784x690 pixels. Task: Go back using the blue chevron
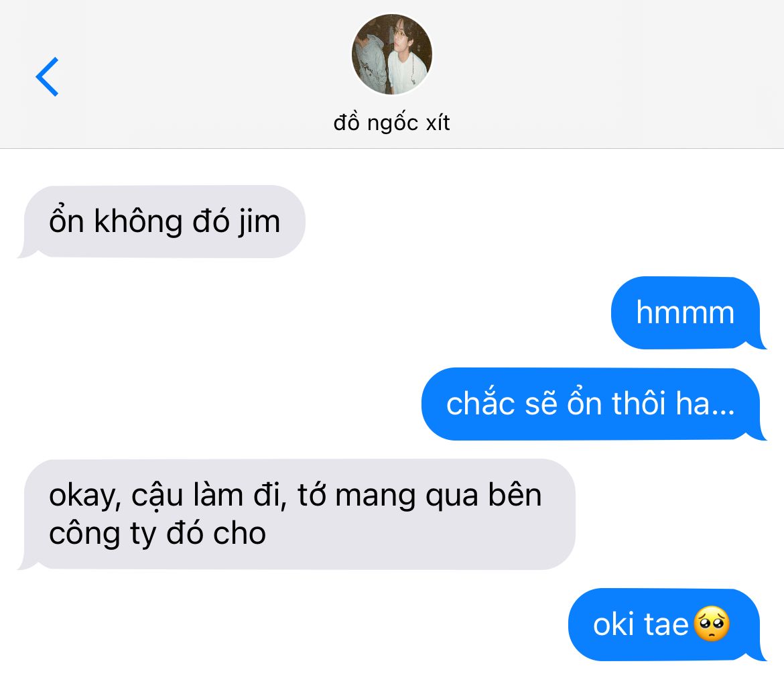[48, 76]
